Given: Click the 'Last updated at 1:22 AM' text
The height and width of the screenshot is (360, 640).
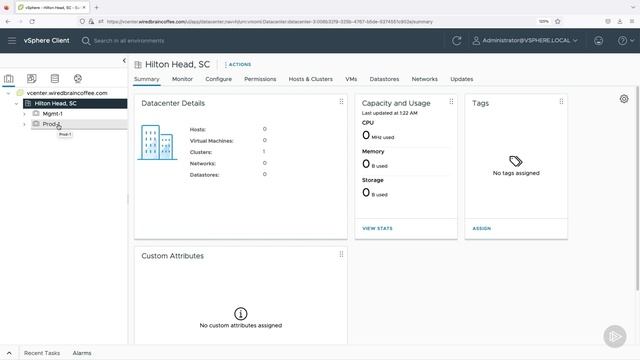Looking at the screenshot, I should 389,113.
